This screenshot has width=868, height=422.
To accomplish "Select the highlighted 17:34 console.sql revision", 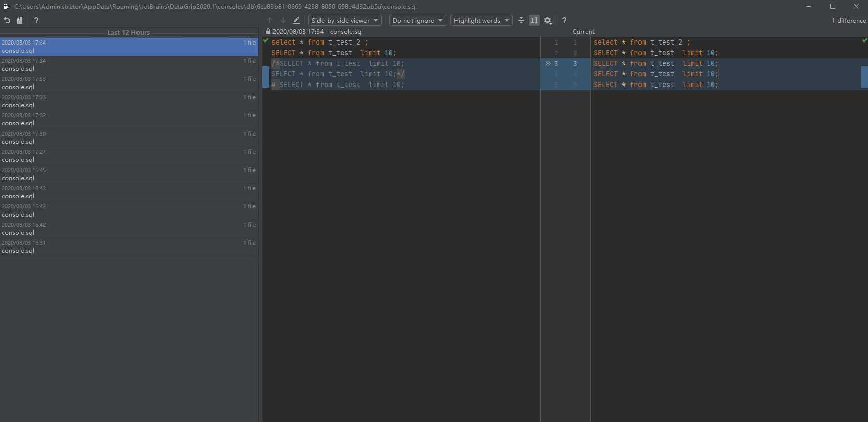I will click(129, 47).
